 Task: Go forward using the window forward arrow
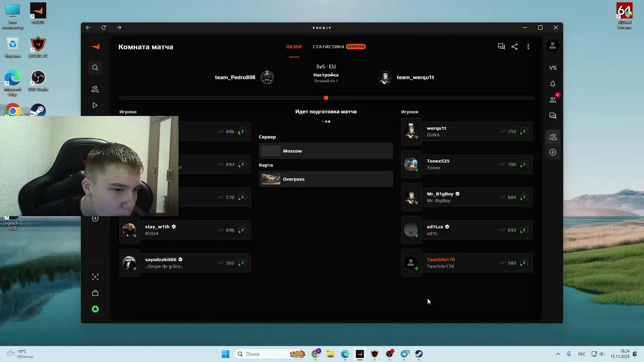pyautogui.click(x=119, y=28)
